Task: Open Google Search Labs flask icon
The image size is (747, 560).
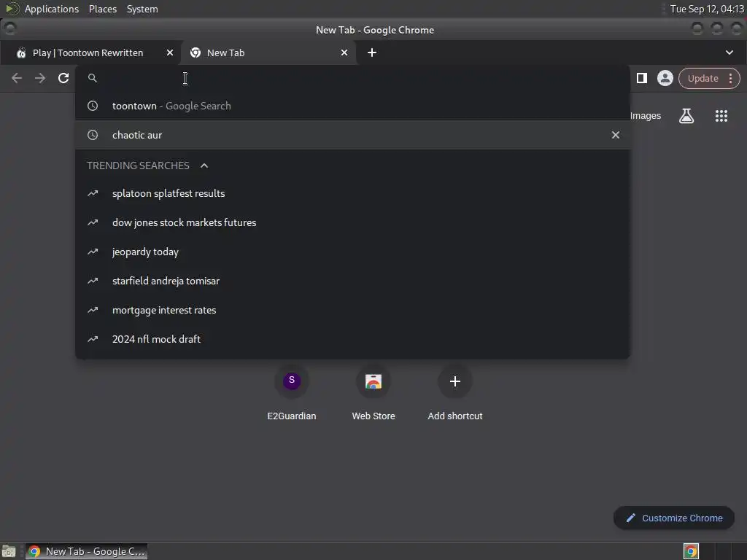Action: (x=686, y=116)
